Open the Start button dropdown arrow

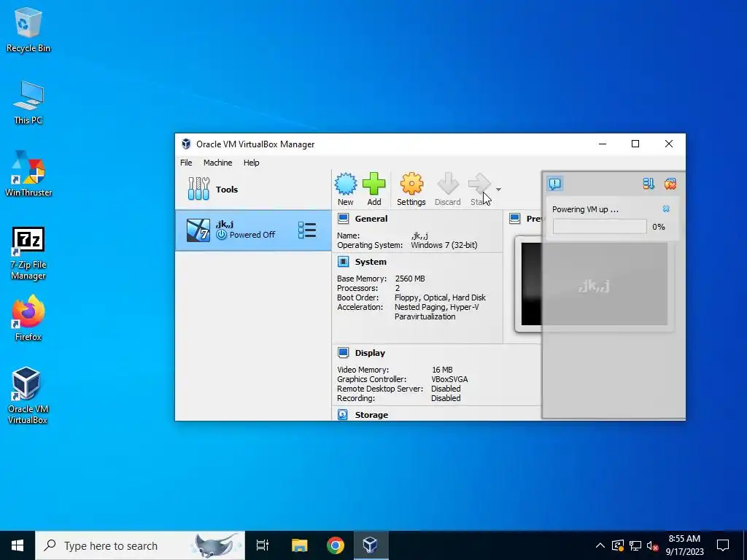tap(498, 190)
